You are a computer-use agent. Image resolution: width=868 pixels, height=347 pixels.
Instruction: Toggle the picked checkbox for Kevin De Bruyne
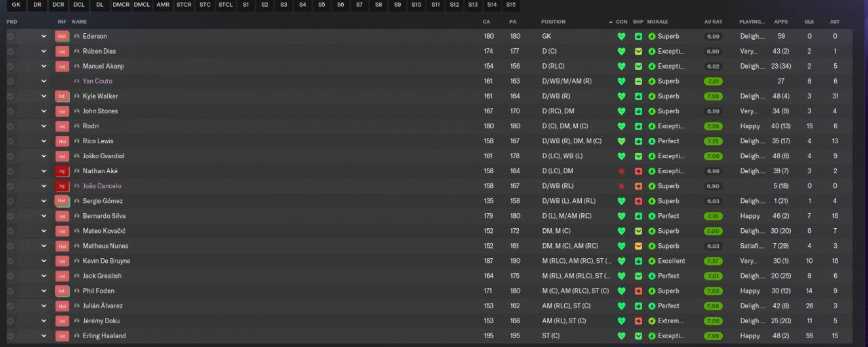10,261
